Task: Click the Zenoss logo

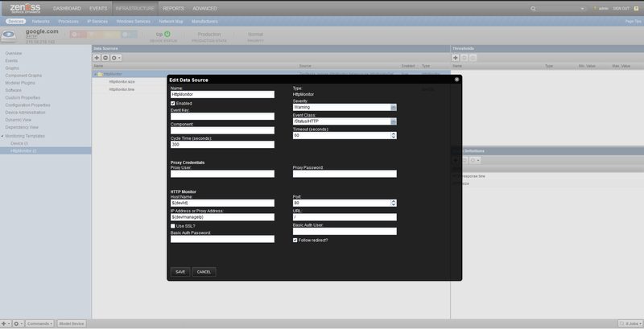Action: pyautogui.click(x=25, y=8)
